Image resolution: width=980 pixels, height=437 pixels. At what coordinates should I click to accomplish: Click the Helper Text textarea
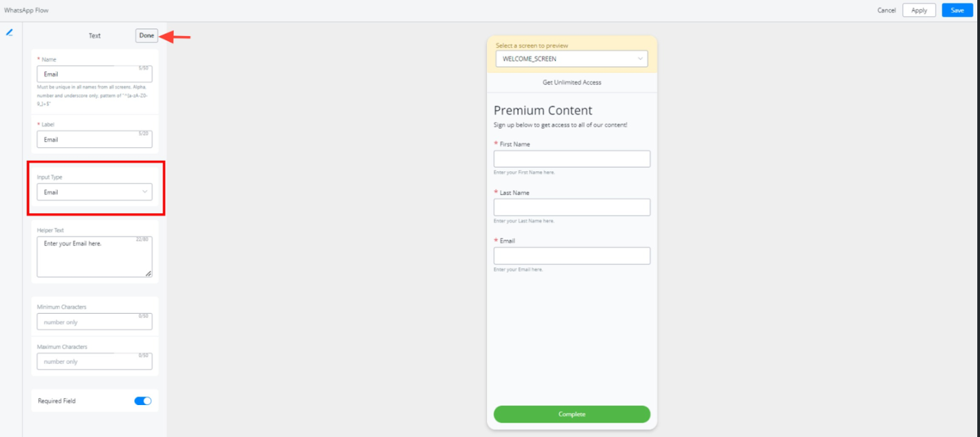pos(94,257)
